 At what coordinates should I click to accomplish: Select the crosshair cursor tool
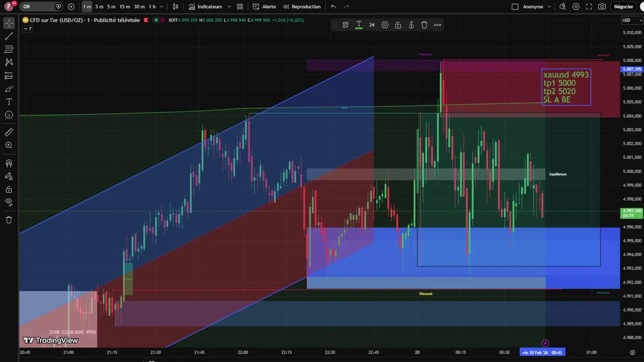coord(9,23)
